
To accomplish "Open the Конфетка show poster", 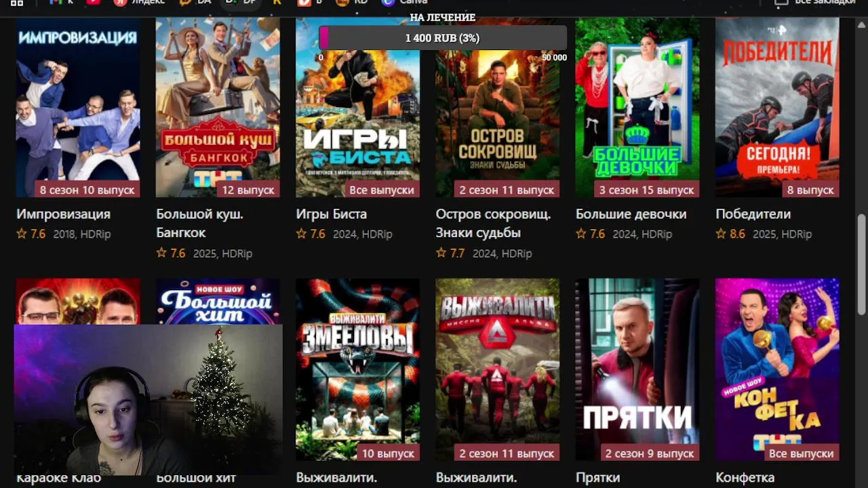I will [777, 369].
